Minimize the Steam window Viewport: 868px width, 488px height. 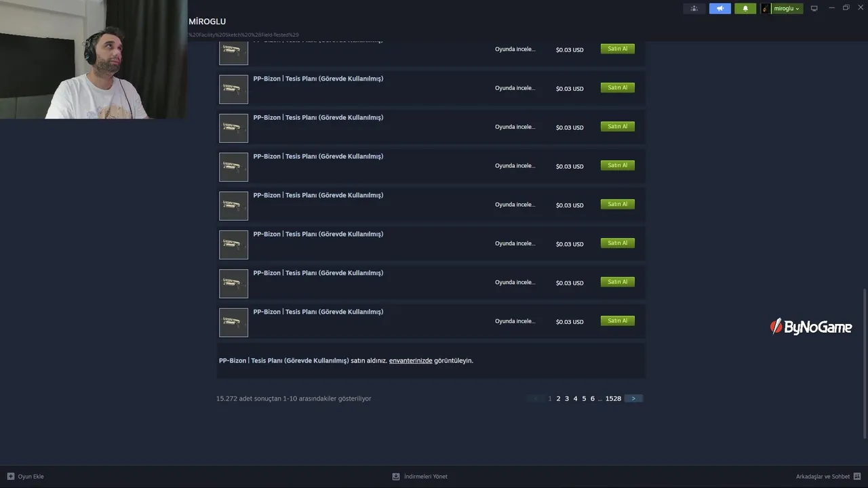pyautogui.click(x=832, y=8)
